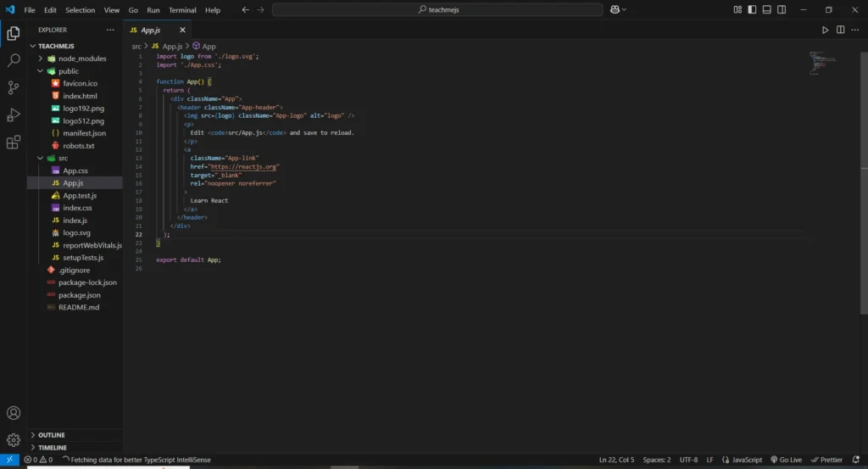This screenshot has height=469, width=868.
Task: Open editor More Actions ellipsis
Action: pyautogui.click(x=854, y=30)
